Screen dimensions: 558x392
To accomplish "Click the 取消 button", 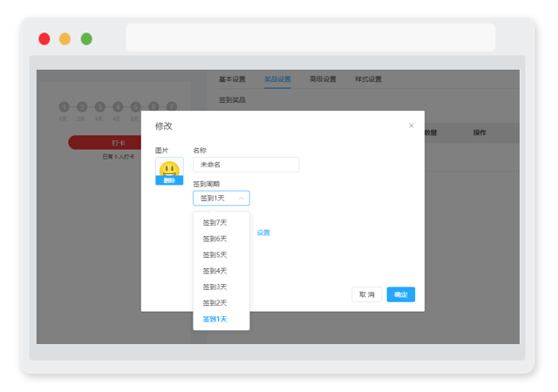I will click(x=366, y=294).
